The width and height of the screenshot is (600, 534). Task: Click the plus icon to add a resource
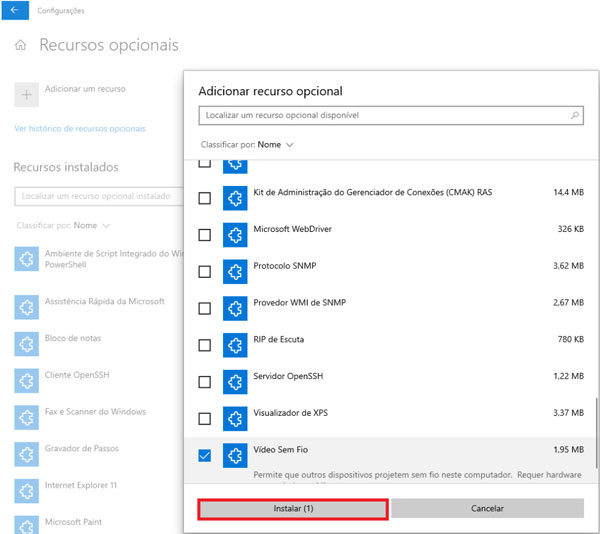pyautogui.click(x=26, y=94)
